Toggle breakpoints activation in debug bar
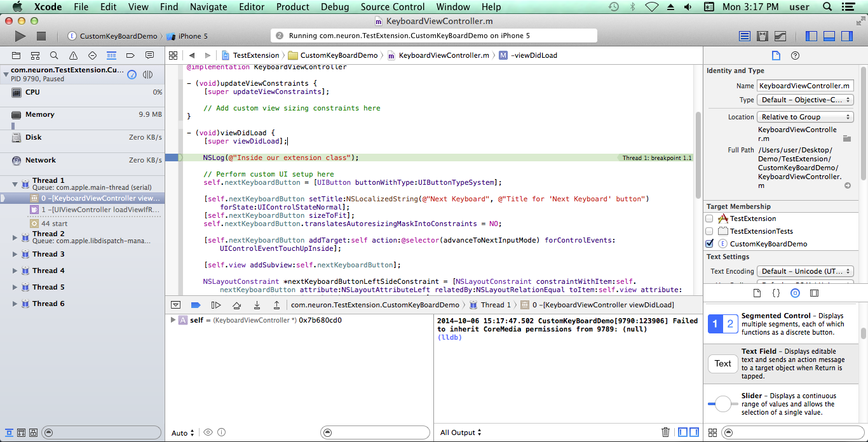This screenshot has width=868, height=442. [x=196, y=305]
